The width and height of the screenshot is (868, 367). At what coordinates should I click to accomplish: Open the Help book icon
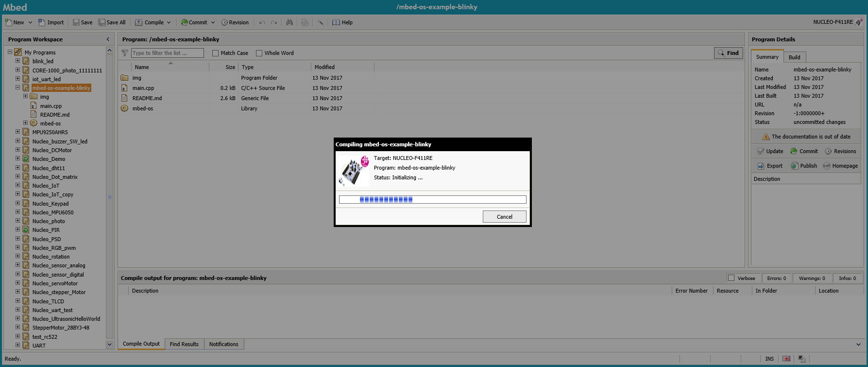click(336, 22)
